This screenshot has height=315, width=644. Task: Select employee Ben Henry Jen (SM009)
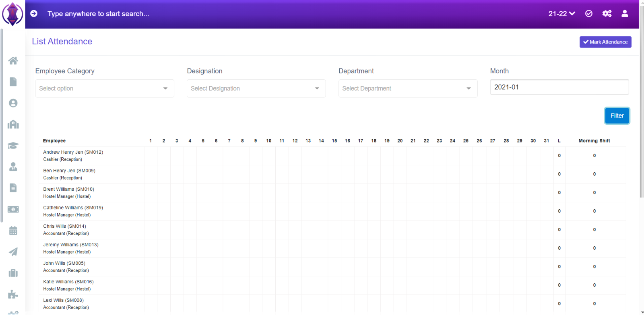[69, 171]
